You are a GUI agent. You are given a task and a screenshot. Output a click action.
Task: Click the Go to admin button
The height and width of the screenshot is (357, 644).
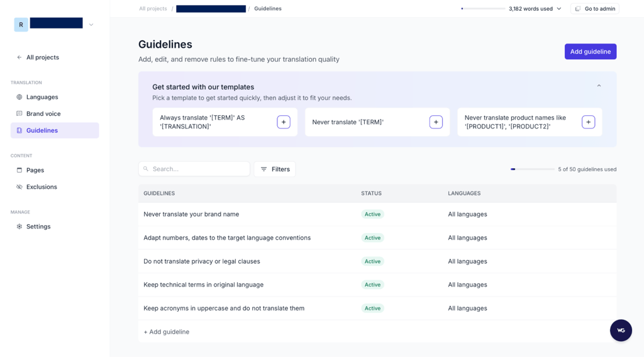(595, 9)
